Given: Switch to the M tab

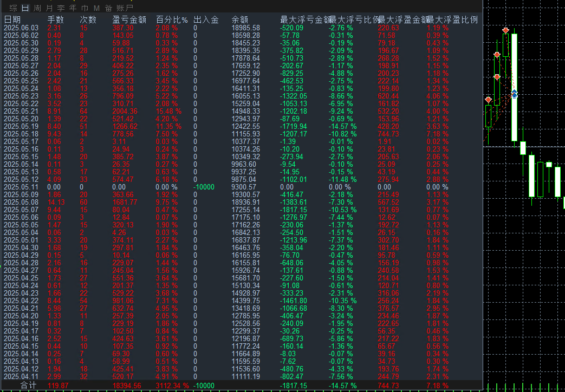Looking at the screenshot, I should click(x=96, y=8).
